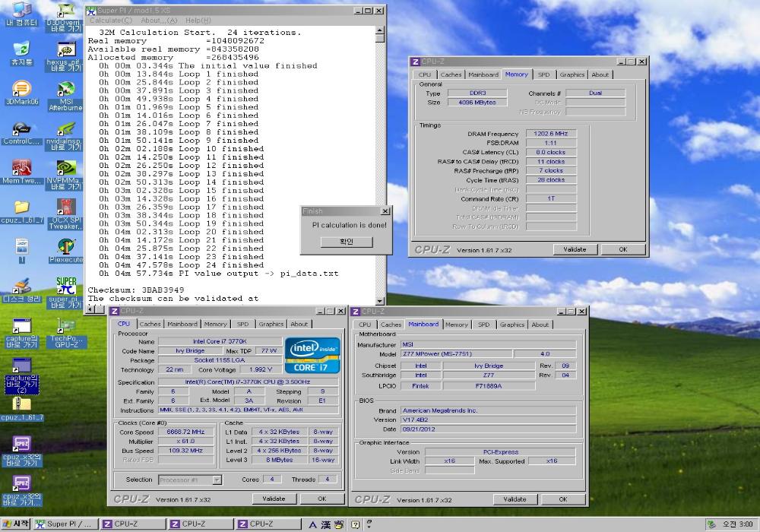Open the cpuz_1_61_7 yellow folder icon

point(21,212)
